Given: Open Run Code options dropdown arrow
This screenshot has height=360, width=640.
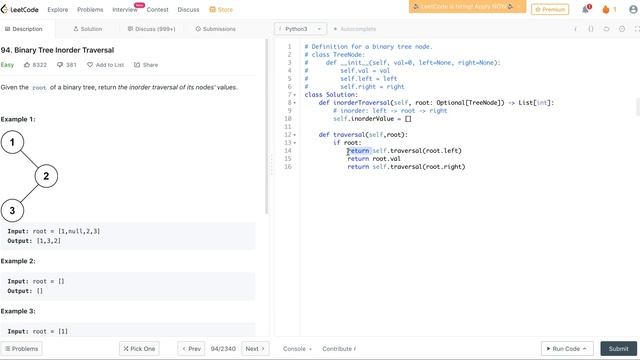Looking at the screenshot, I should pyautogui.click(x=584, y=349).
